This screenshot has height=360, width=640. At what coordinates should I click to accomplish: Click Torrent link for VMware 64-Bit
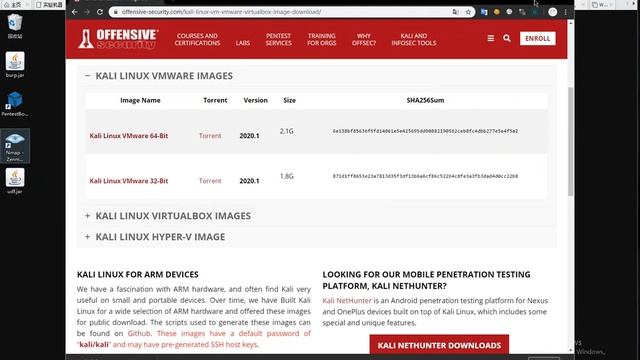tap(210, 136)
